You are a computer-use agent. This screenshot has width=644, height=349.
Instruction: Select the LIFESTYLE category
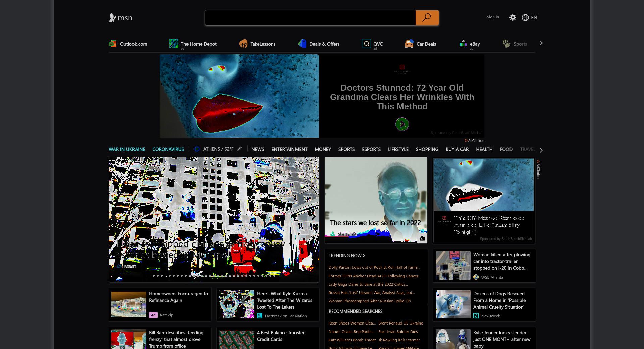tap(398, 149)
